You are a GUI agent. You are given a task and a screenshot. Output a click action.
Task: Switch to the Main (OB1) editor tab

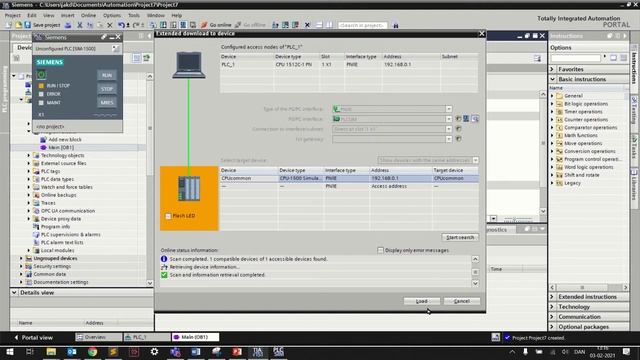195,337
